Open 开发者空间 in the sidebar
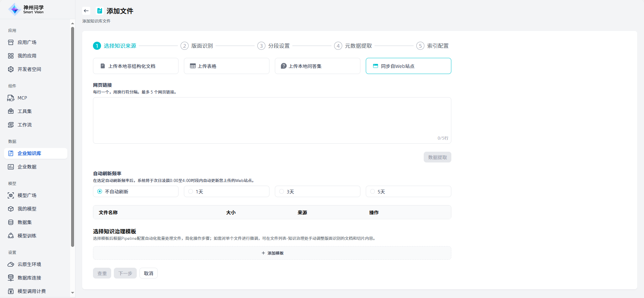This screenshot has height=298, width=644. pos(29,69)
